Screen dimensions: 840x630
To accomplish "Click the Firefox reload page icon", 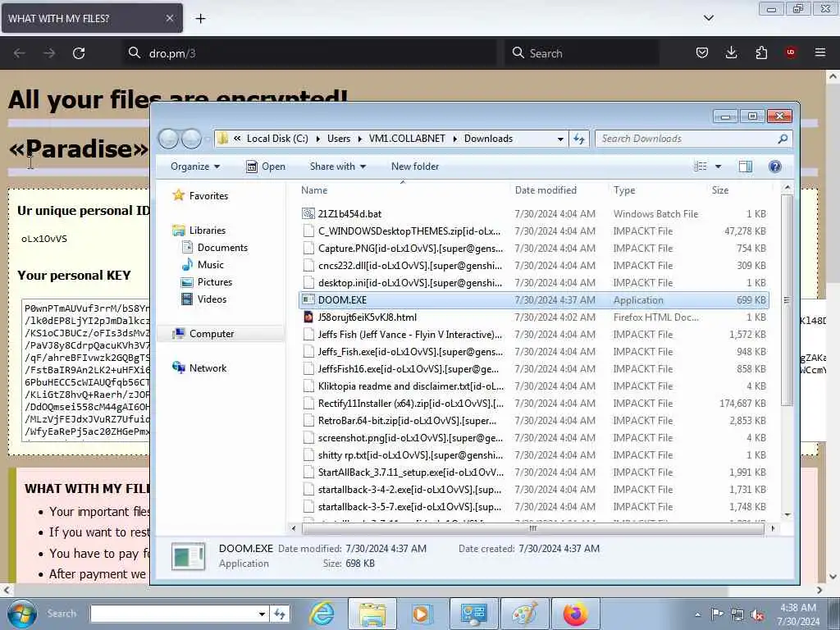I will (79, 53).
